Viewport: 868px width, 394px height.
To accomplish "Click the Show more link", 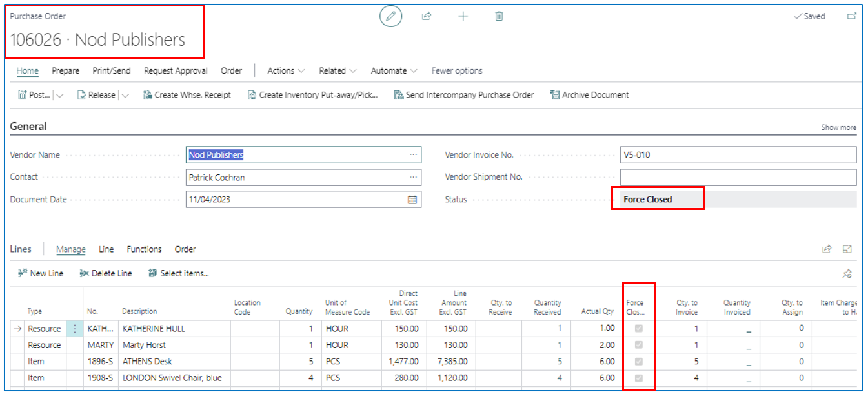I will click(x=838, y=127).
